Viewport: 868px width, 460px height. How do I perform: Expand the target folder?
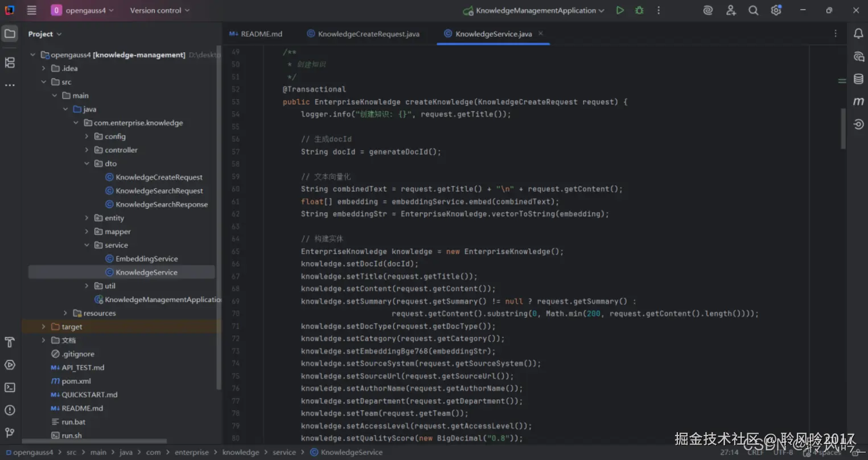coord(44,327)
